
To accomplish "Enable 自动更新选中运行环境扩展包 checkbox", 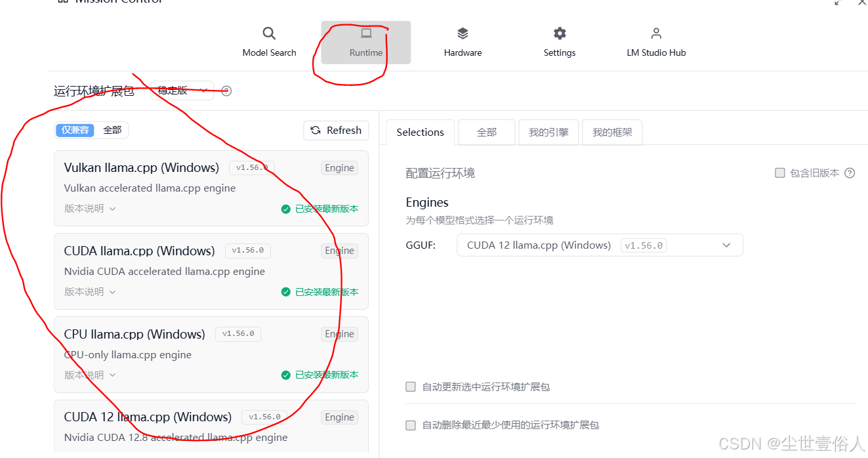I will click(411, 387).
